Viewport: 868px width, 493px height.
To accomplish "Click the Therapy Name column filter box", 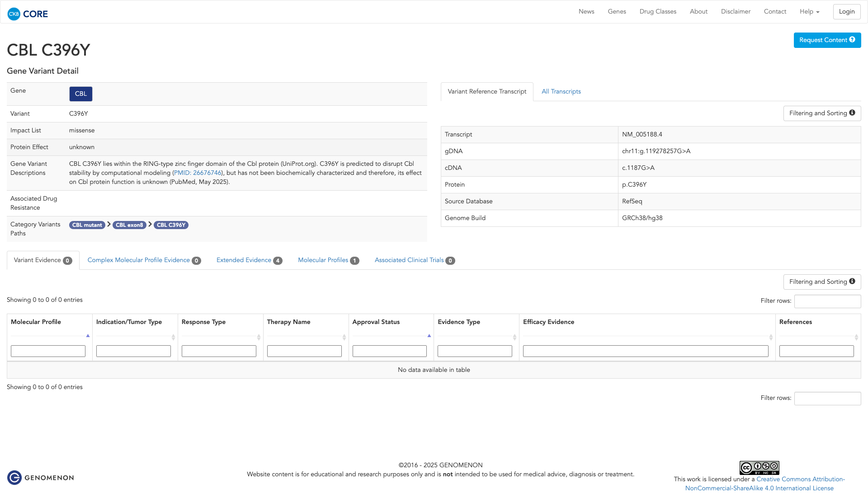I will [x=304, y=351].
